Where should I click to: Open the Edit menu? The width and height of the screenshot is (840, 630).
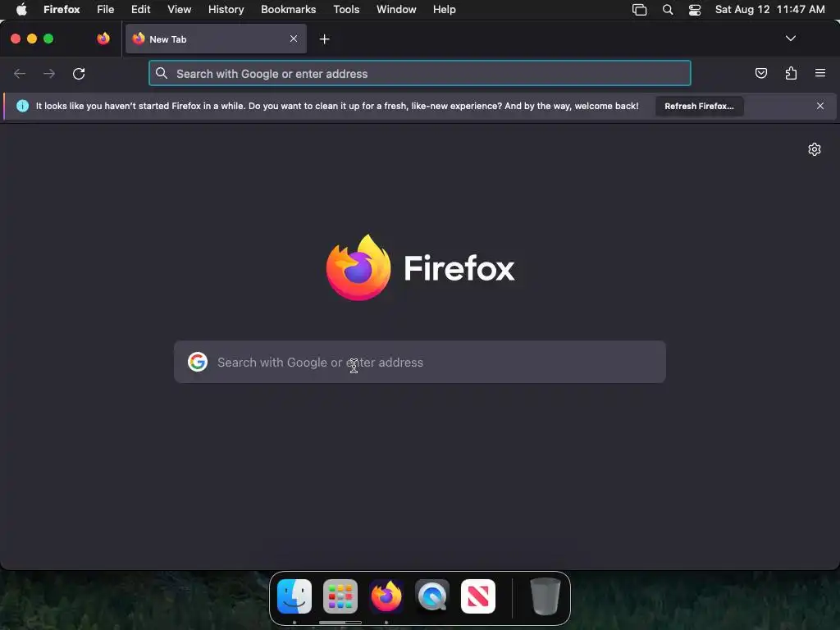(x=140, y=10)
